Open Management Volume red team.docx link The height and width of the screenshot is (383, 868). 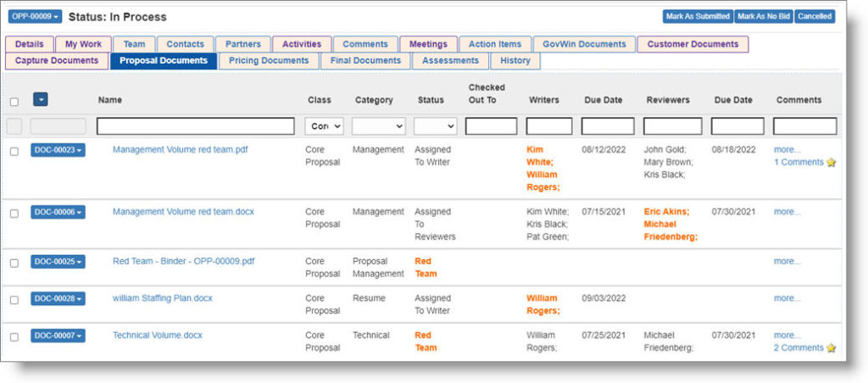[184, 212]
